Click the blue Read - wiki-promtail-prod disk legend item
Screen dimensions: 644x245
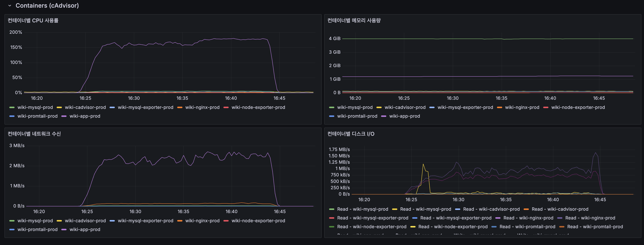click(x=527, y=227)
